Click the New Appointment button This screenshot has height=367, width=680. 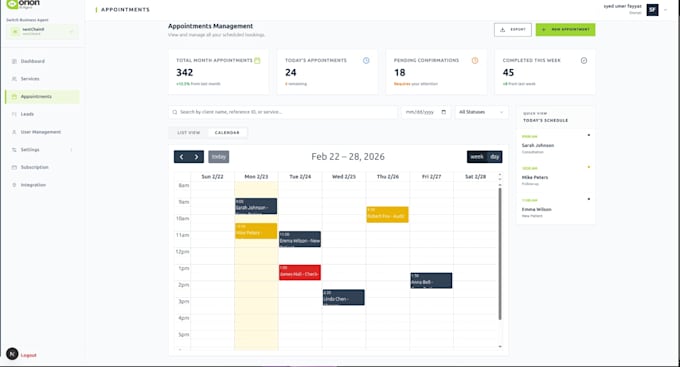[x=566, y=29]
